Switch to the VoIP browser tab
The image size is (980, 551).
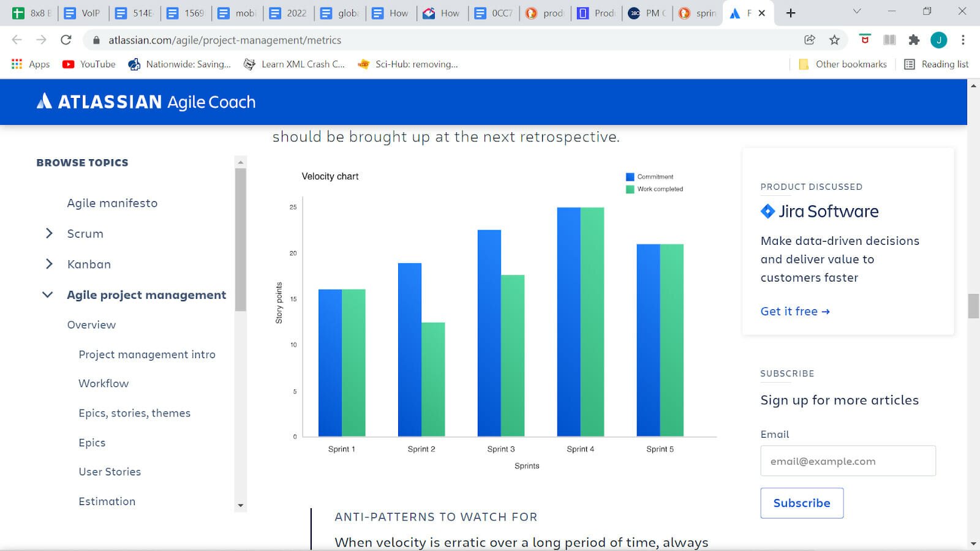tap(83, 13)
